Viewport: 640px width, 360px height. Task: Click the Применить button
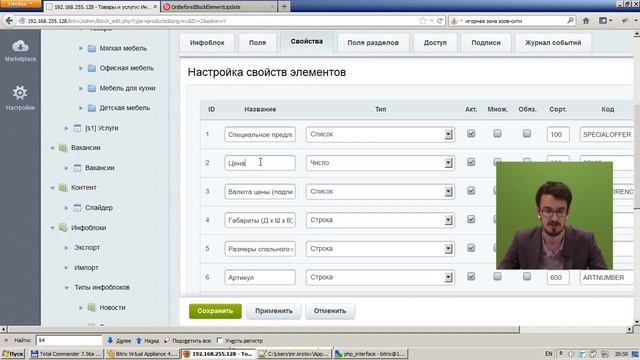[x=274, y=311]
